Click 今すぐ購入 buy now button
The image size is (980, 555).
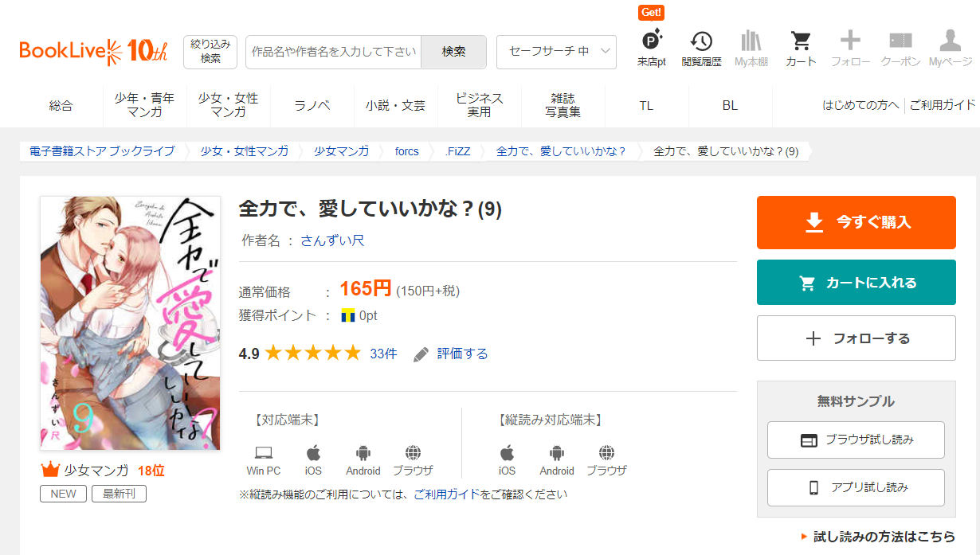856,222
